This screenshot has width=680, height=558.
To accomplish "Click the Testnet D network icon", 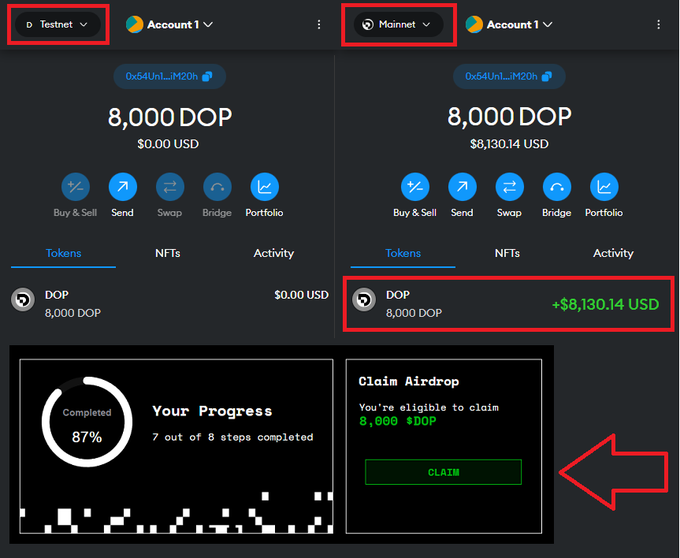I will pyautogui.click(x=29, y=25).
